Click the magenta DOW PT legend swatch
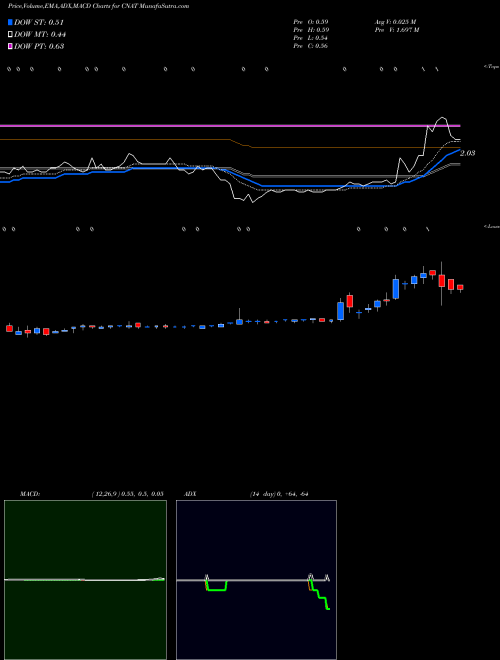 click(x=10, y=46)
